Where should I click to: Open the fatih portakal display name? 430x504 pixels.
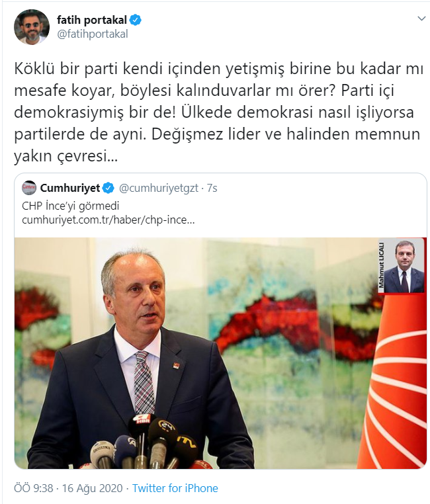(92, 20)
